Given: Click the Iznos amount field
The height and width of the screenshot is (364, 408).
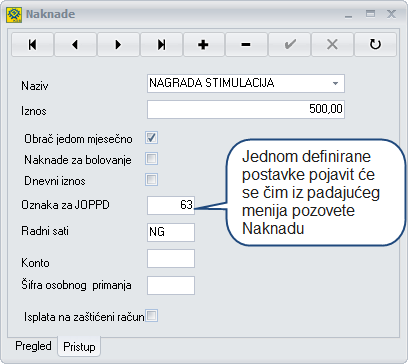Looking at the screenshot, I should [246, 109].
